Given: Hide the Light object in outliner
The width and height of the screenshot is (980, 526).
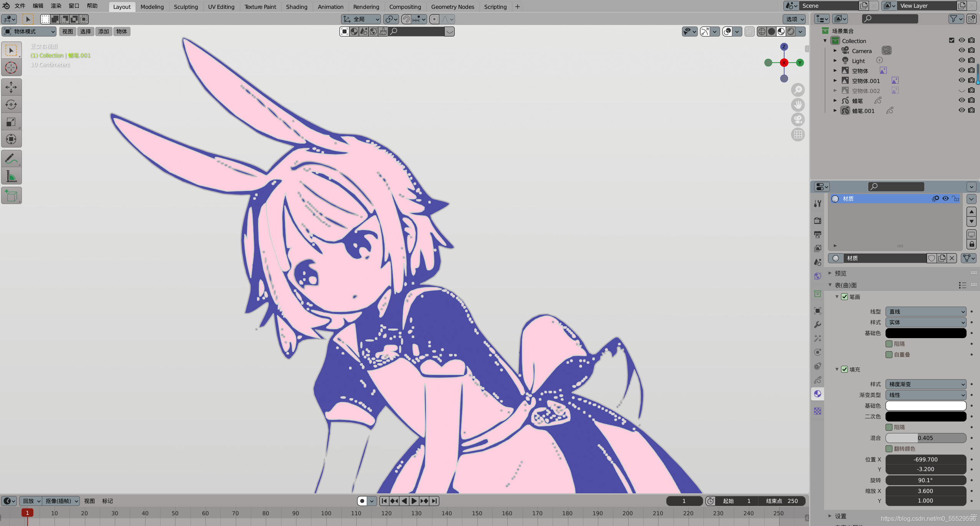Looking at the screenshot, I should 961,60.
